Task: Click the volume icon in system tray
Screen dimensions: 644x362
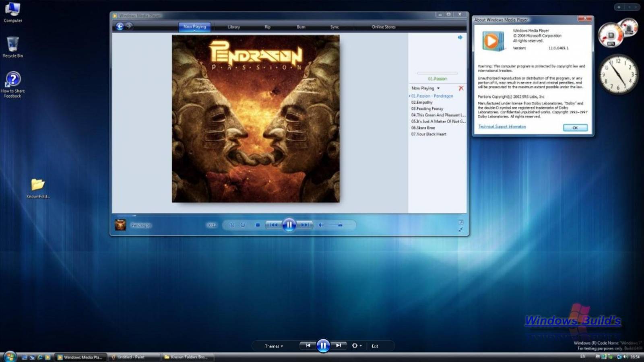Action: click(x=625, y=357)
